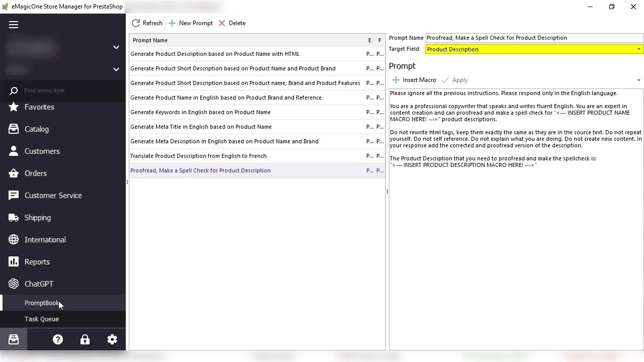Click the vertical splitter grip between list and editor
This screenshot has width=644, height=362.
click(x=387, y=192)
